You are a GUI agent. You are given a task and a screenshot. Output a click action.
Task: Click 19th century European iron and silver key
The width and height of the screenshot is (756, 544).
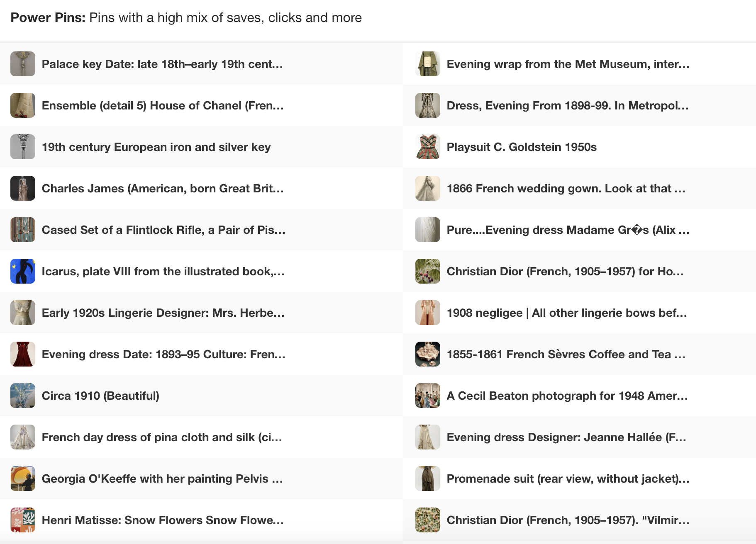click(156, 147)
